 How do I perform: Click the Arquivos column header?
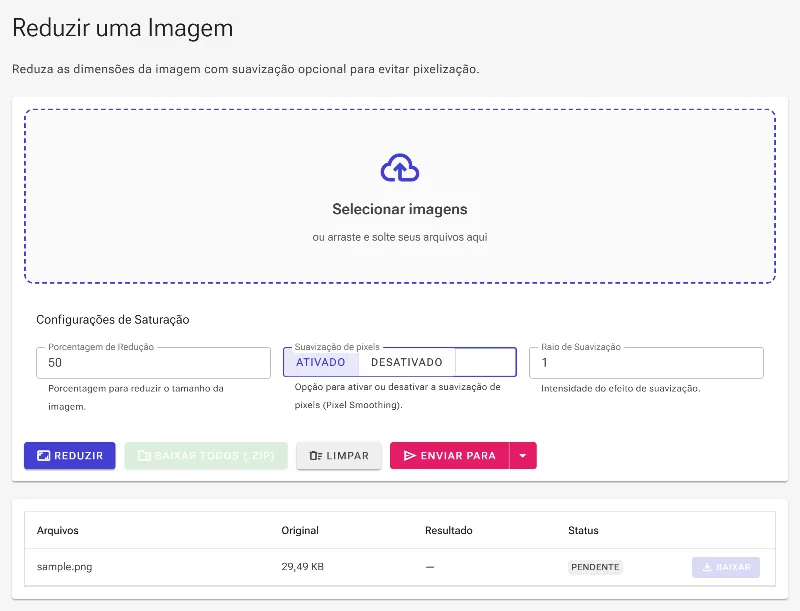point(58,530)
